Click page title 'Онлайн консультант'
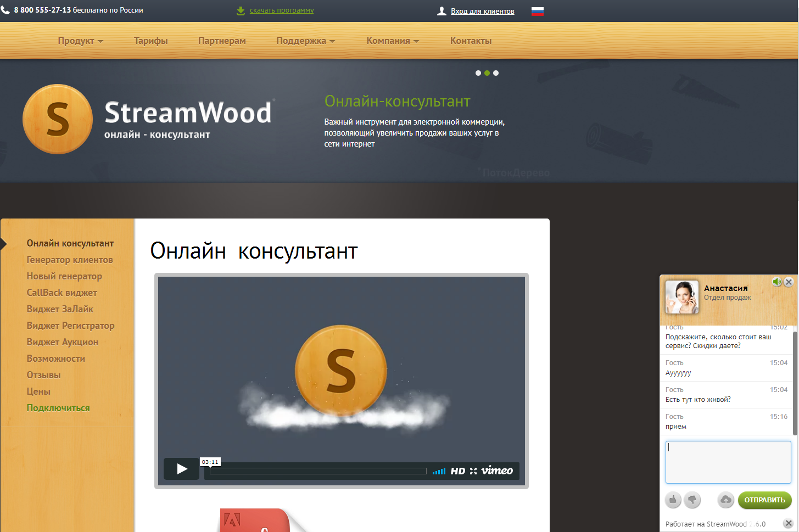The width and height of the screenshot is (799, 532). [254, 251]
